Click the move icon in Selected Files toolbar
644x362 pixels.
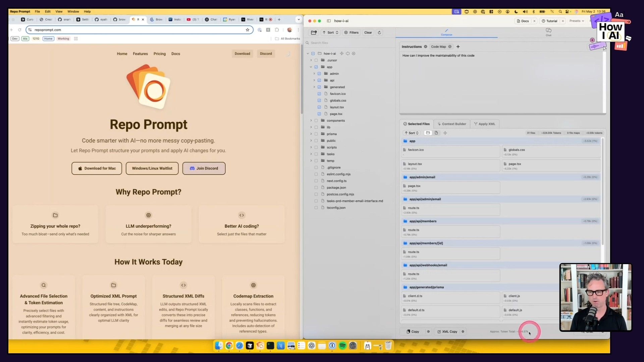coord(445,133)
